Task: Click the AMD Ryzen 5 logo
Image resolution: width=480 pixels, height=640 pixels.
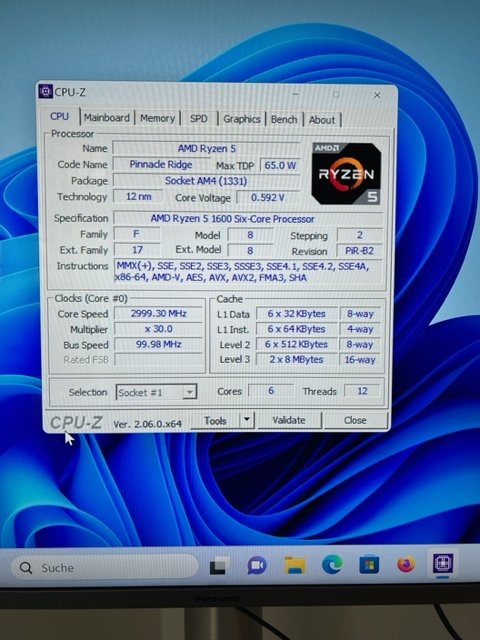Action: (346, 173)
